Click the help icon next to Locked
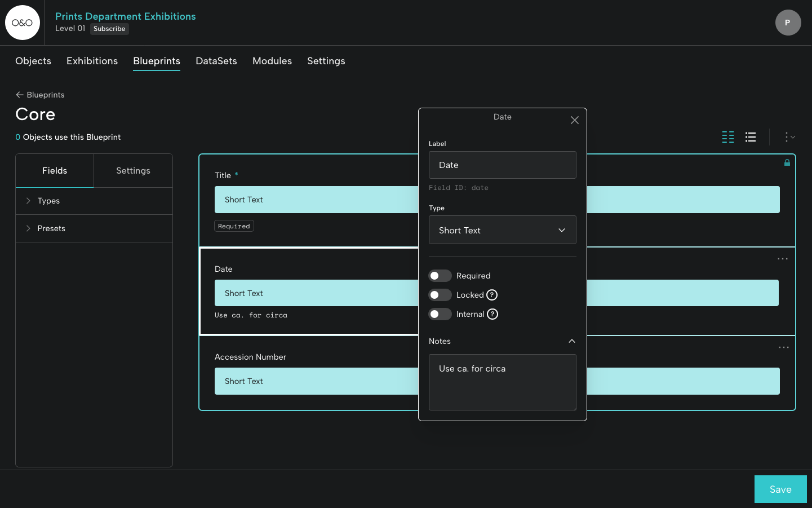 (x=492, y=295)
